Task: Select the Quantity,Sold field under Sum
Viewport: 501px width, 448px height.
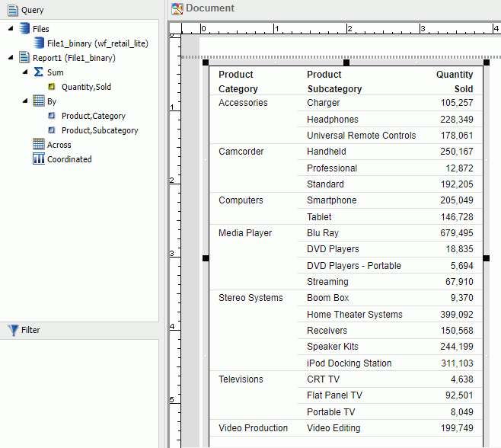Action: coord(86,87)
